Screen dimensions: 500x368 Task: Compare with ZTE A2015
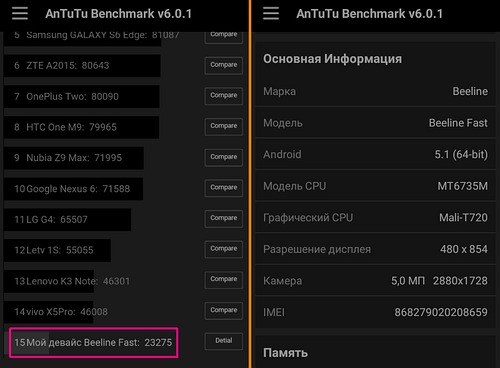coord(224,65)
